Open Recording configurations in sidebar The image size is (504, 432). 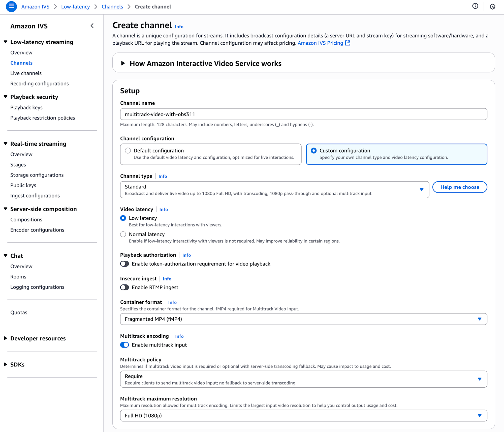tap(40, 83)
